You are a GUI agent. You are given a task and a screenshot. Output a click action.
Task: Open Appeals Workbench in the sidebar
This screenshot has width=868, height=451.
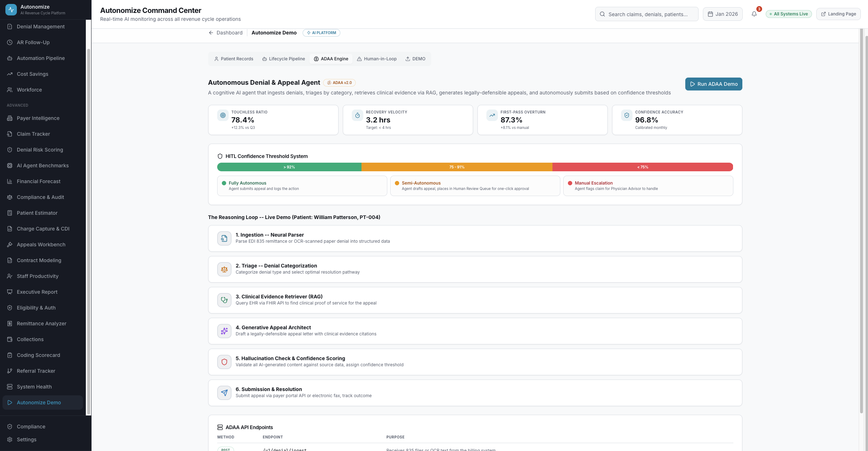41,245
